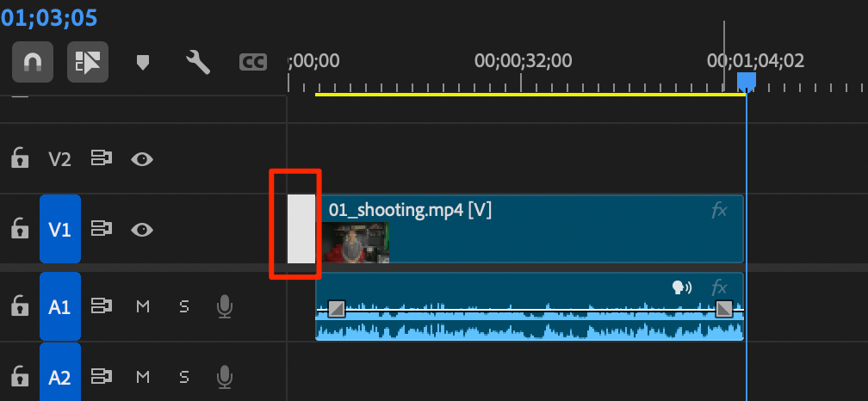
Task: Click the blue playhead on the time ruler
Action: coord(747,81)
